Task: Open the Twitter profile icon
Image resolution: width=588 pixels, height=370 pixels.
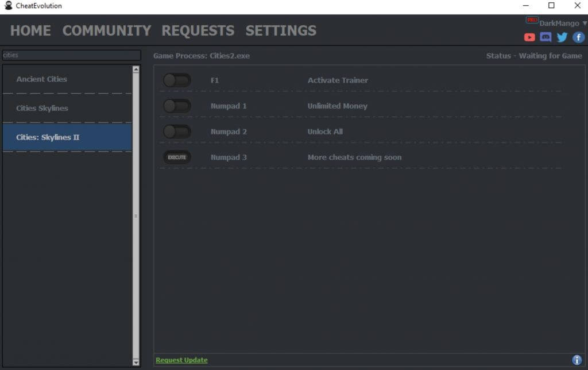Action: pos(562,37)
